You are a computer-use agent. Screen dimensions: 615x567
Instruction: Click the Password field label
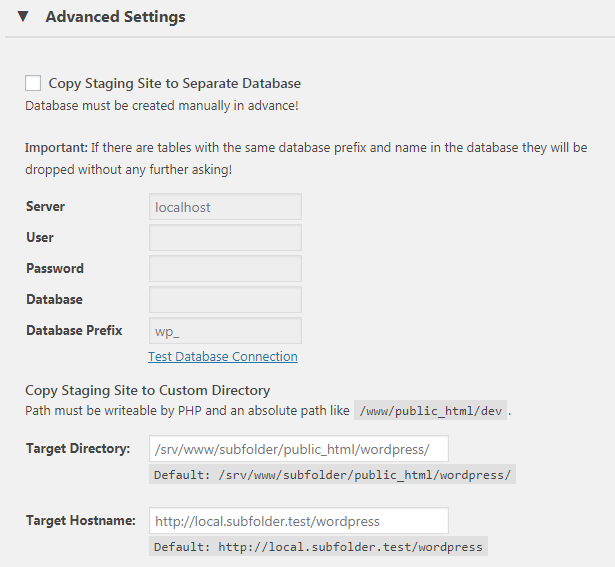pos(55,268)
